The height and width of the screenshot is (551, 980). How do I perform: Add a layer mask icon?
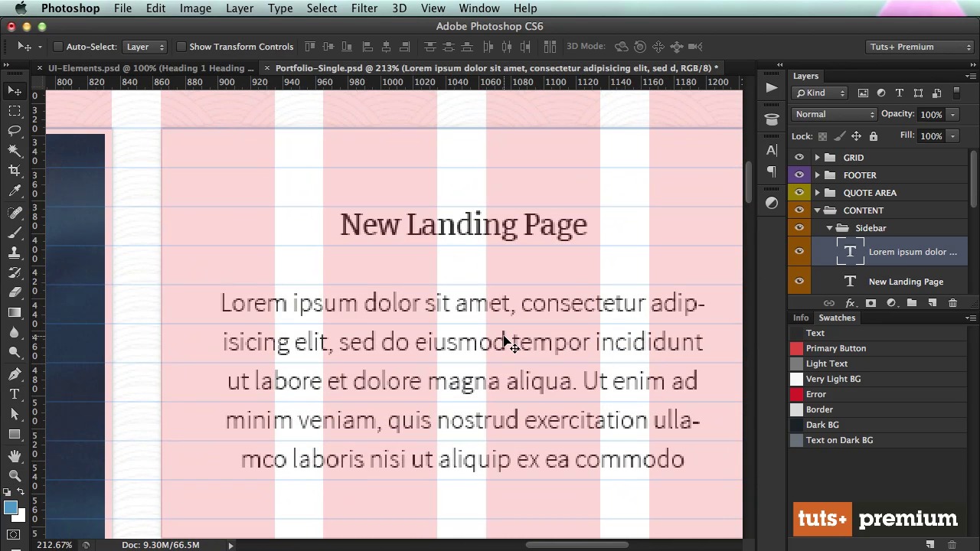tap(871, 303)
